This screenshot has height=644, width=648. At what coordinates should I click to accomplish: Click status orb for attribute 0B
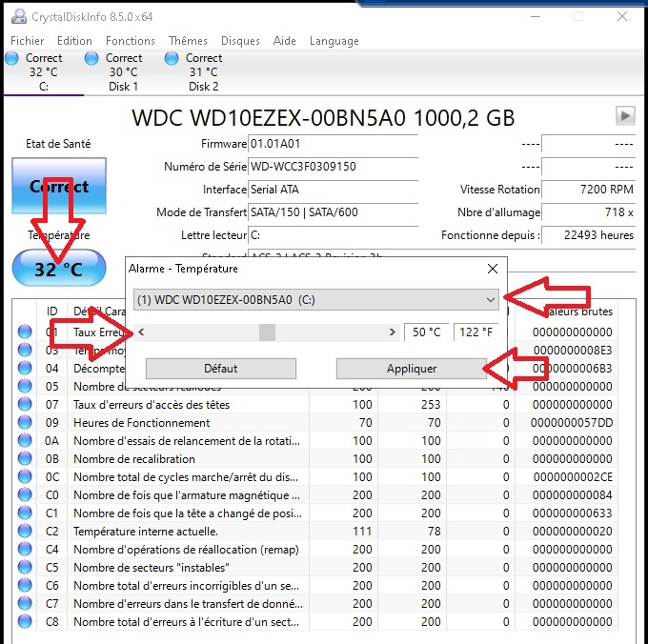[25, 458]
